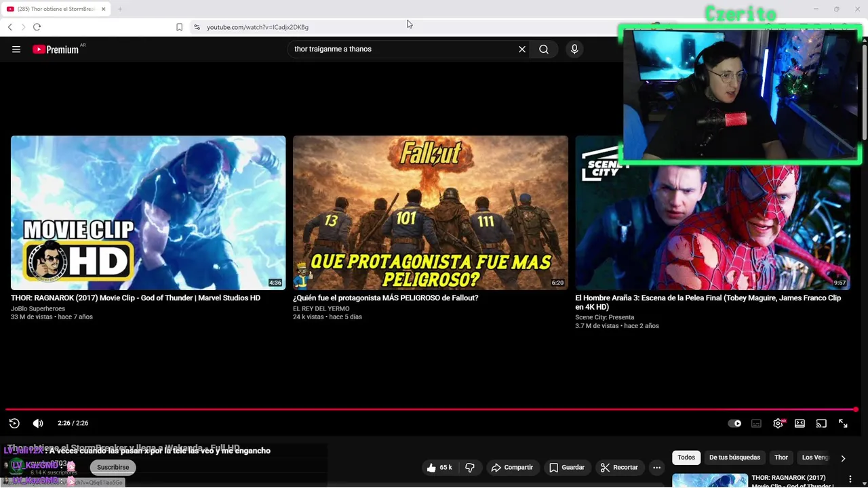Viewport: 868px width, 488px height.
Task: Go forward in browser history
Action: pos(23,27)
